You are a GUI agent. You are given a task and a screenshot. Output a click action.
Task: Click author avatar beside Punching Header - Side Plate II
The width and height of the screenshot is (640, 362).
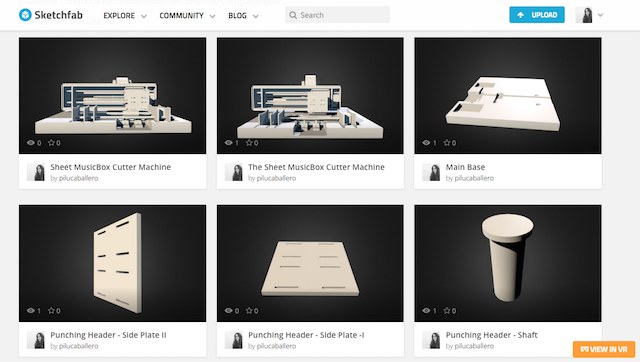[x=36, y=340]
